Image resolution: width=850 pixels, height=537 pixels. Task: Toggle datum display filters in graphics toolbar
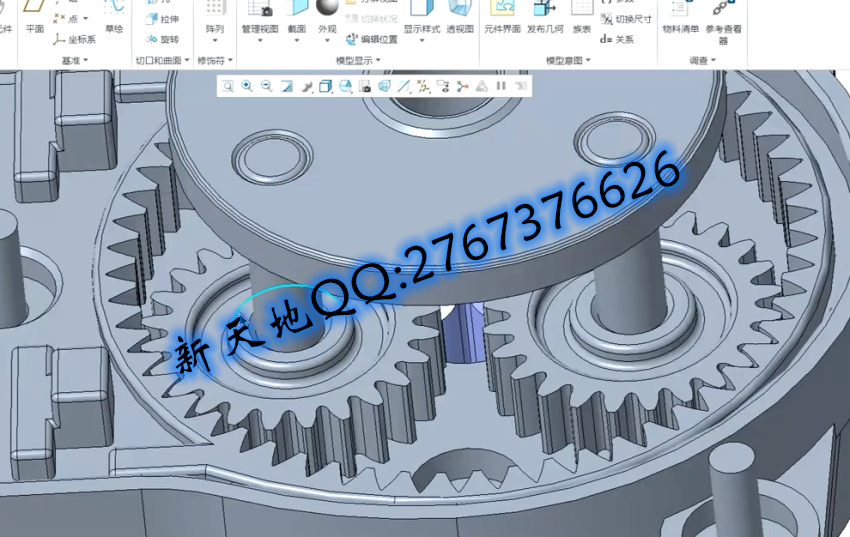(x=423, y=86)
